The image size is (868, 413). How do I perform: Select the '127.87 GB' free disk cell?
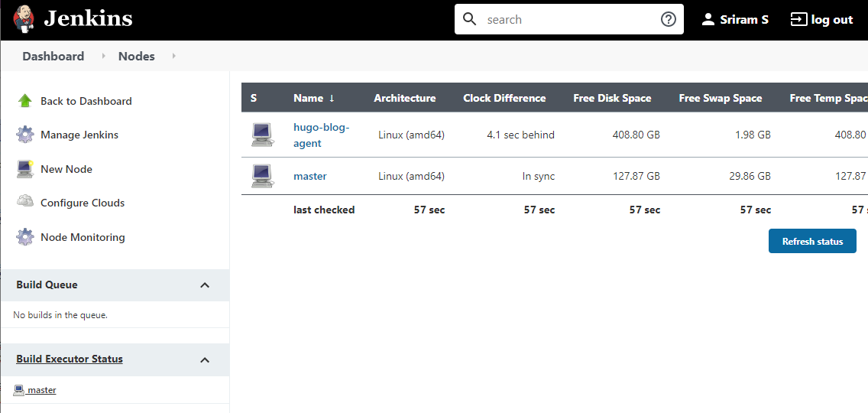pos(636,176)
